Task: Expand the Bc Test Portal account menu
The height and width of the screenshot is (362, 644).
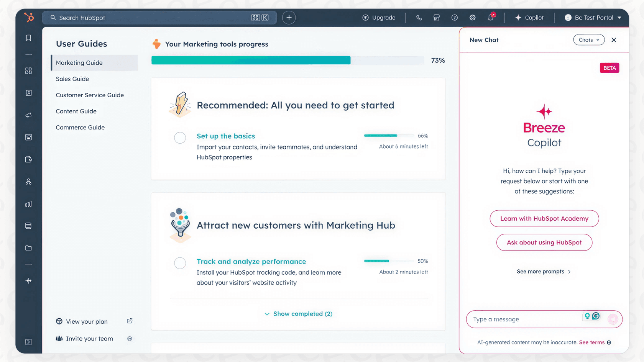Action: [593, 18]
